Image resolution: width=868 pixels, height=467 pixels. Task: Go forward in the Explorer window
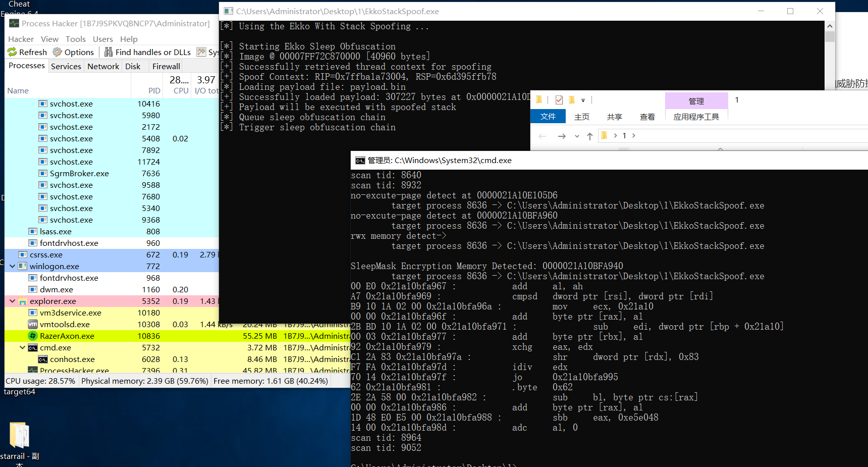562,136
